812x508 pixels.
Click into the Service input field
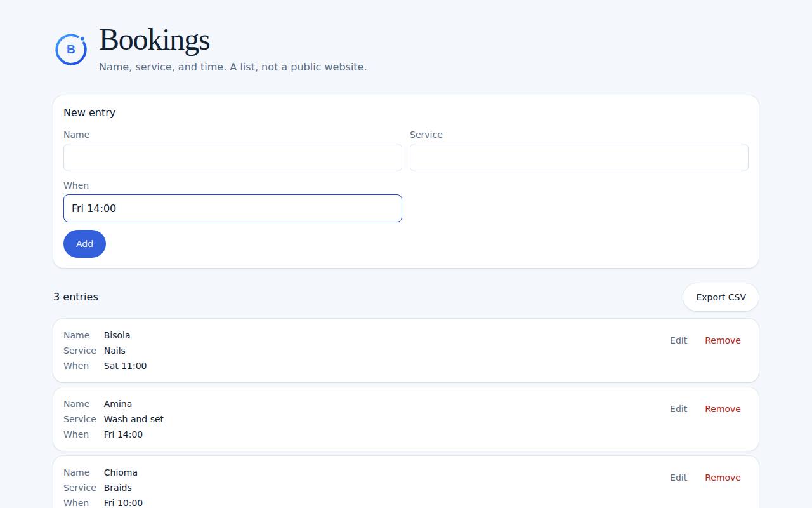[579, 157]
